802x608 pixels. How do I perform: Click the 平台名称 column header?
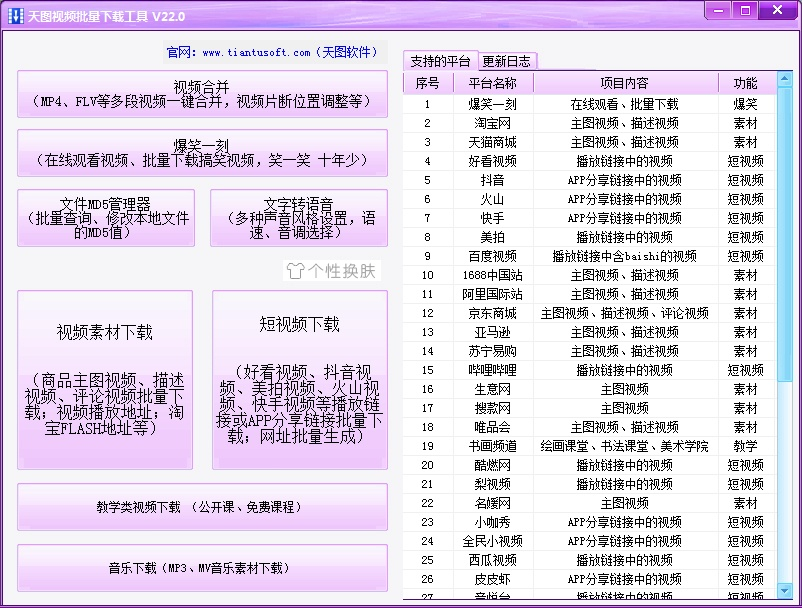(x=493, y=83)
